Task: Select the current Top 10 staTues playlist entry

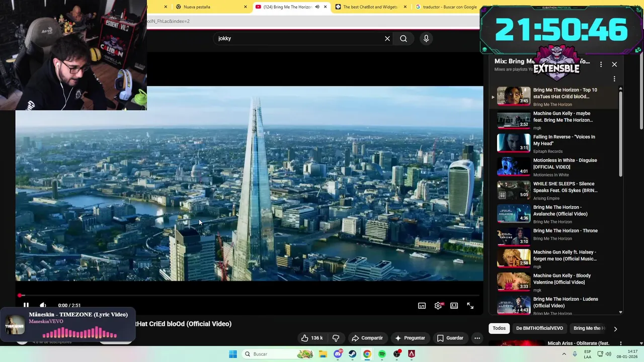Action: pyautogui.click(x=553, y=97)
